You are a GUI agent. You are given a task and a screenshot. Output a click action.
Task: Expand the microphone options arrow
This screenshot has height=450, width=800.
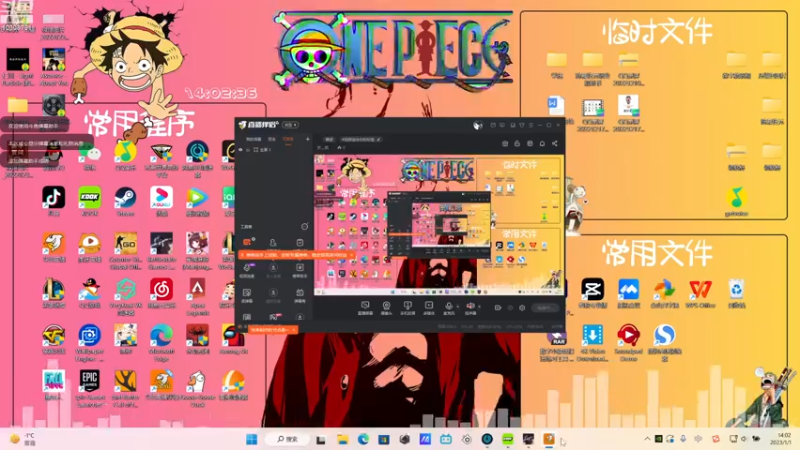[x=457, y=306]
